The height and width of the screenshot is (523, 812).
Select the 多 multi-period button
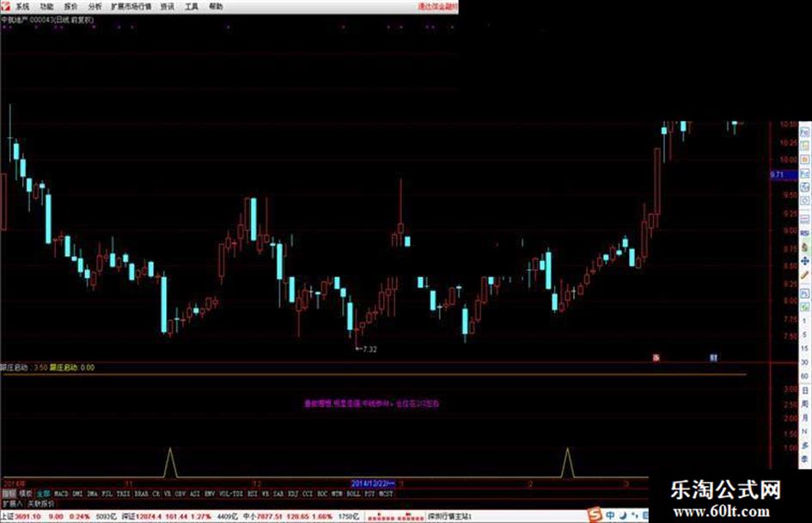pyautogui.click(x=805, y=446)
